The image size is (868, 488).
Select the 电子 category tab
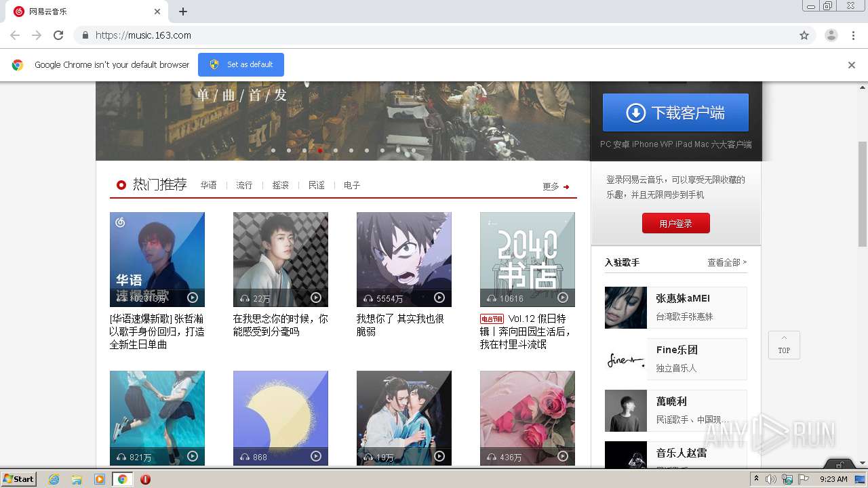[352, 185]
